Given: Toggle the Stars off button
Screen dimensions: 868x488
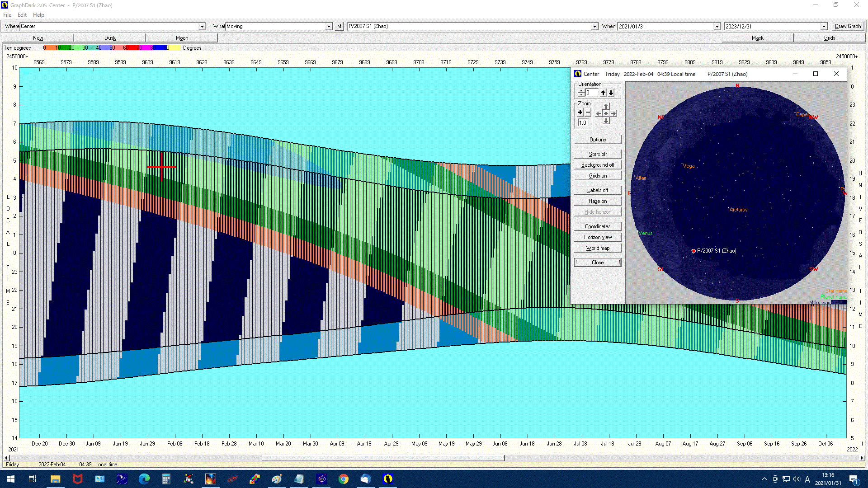Looking at the screenshot, I should point(598,154).
